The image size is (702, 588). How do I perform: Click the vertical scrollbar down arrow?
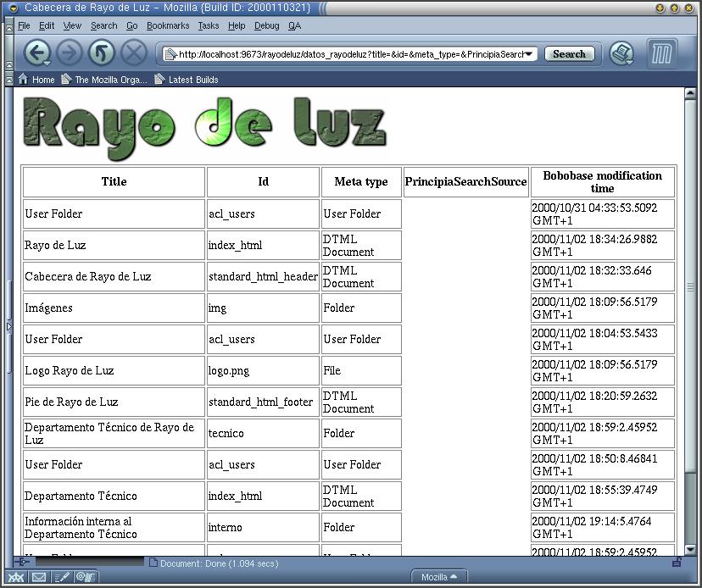[x=690, y=549]
